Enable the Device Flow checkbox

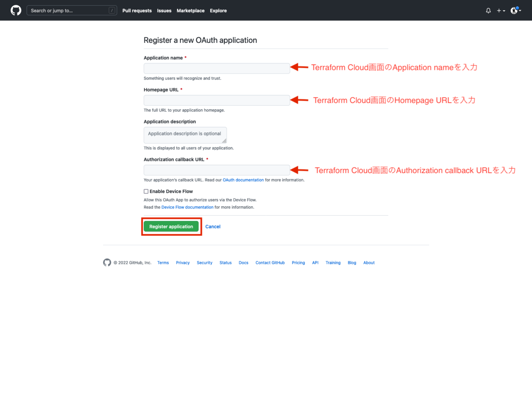point(146,191)
